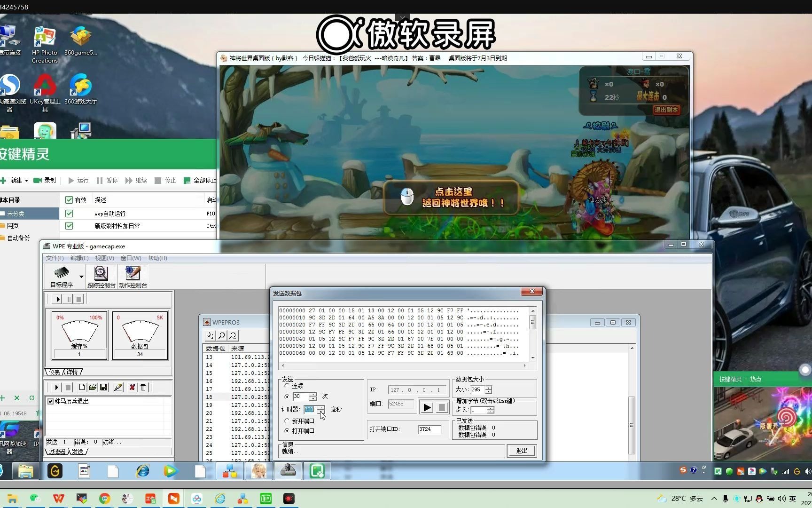The image size is (812, 508).
Task: Click the 点击这里 返回神将世界 banner
Action: [452, 198]
